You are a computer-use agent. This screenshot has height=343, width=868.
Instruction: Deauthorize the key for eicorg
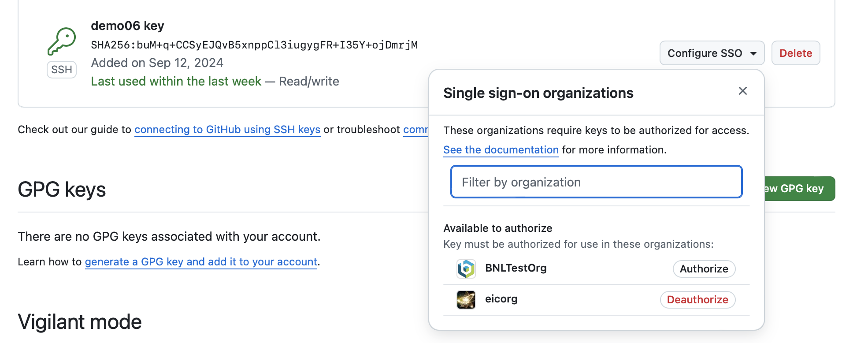[x=697, y=299]
